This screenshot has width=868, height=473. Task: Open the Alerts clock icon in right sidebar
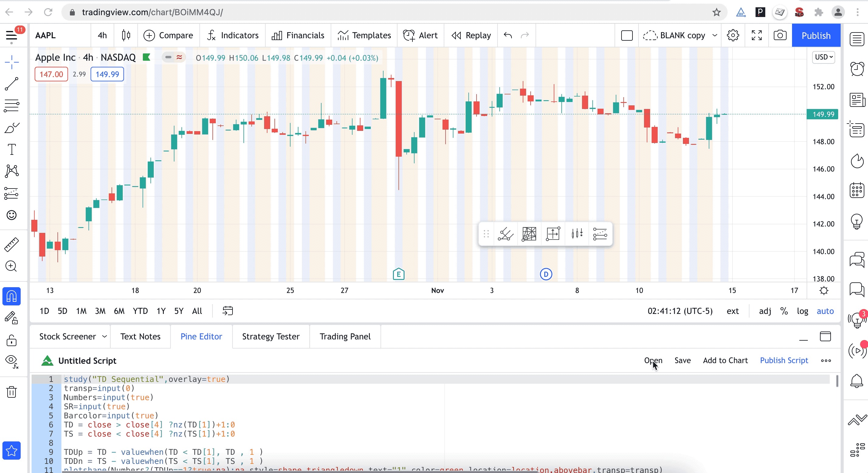(857, 69)
